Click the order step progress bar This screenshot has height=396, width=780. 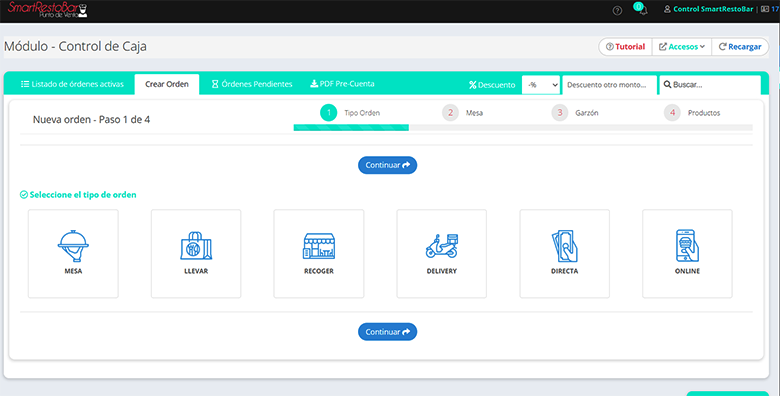tap(523, 128)
